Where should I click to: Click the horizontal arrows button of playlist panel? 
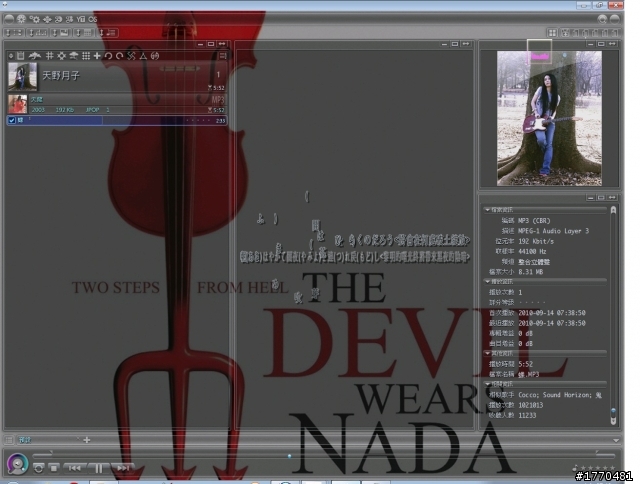point(222,44)
